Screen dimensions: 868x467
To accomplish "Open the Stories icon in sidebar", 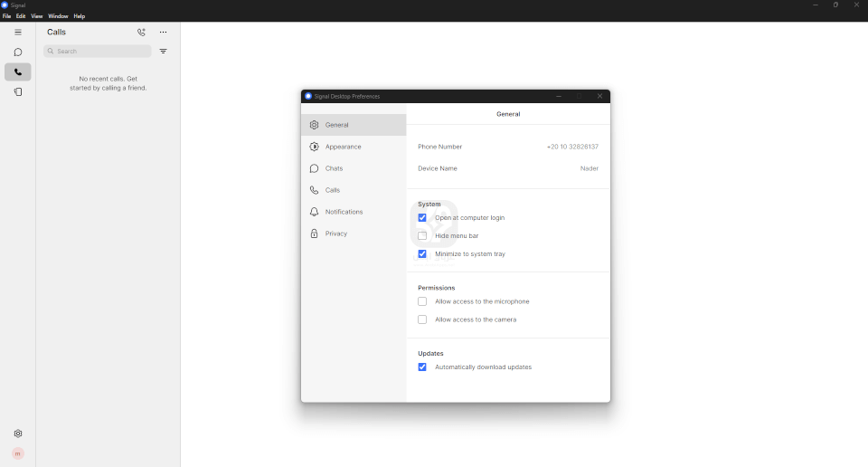I will pos(17,91).
